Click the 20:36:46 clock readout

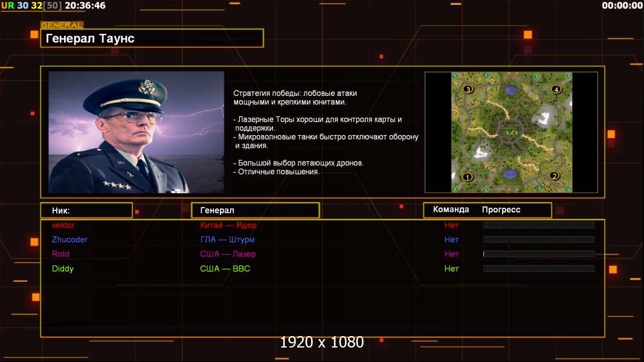tap(85, 5)
